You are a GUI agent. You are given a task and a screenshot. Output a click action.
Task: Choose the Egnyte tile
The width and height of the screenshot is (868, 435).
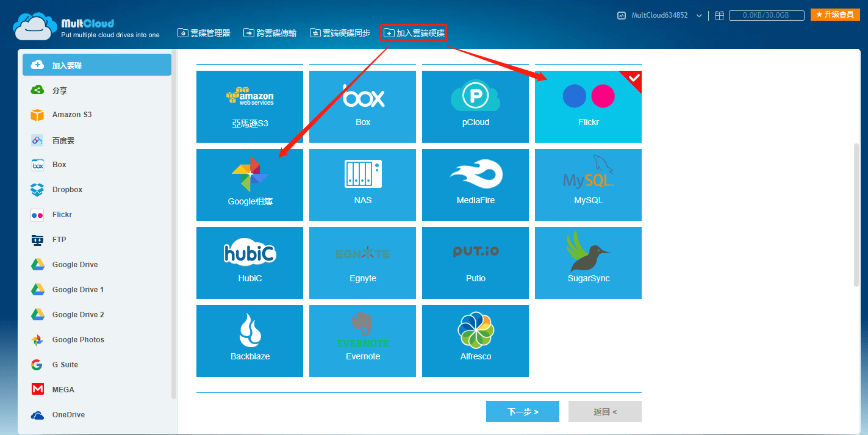(x=362, y=263)
